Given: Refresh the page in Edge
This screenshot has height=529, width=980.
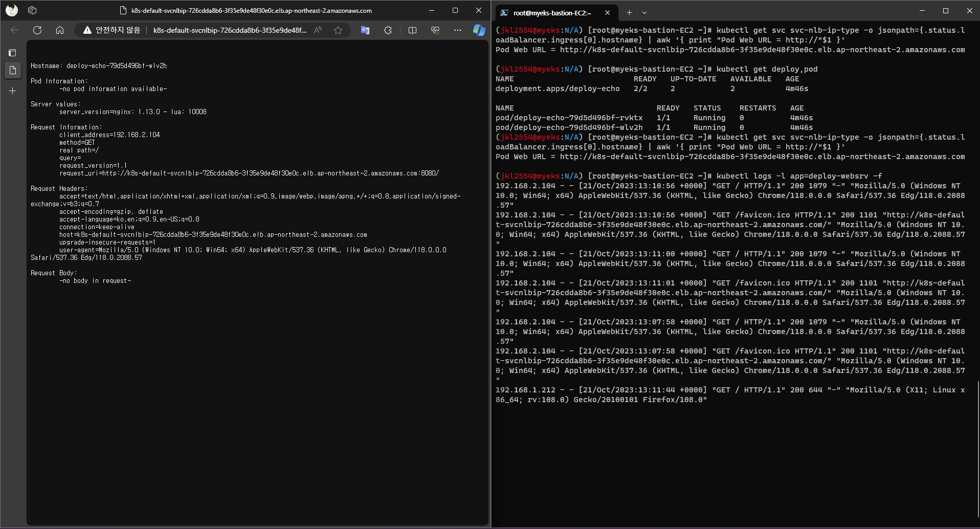Looking at the screenshot, I should point(37,30).
